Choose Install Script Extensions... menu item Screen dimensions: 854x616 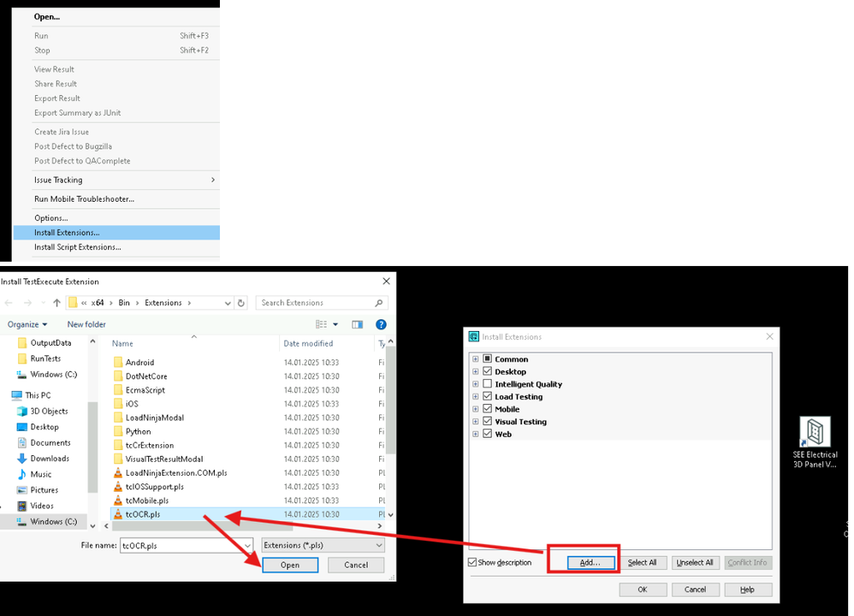tap(116, 247)
